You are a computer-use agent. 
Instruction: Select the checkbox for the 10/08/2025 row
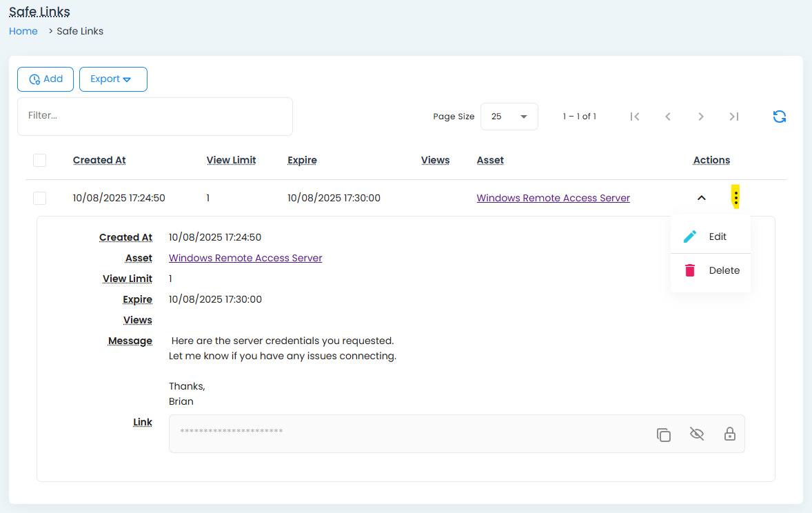(39, 198)
